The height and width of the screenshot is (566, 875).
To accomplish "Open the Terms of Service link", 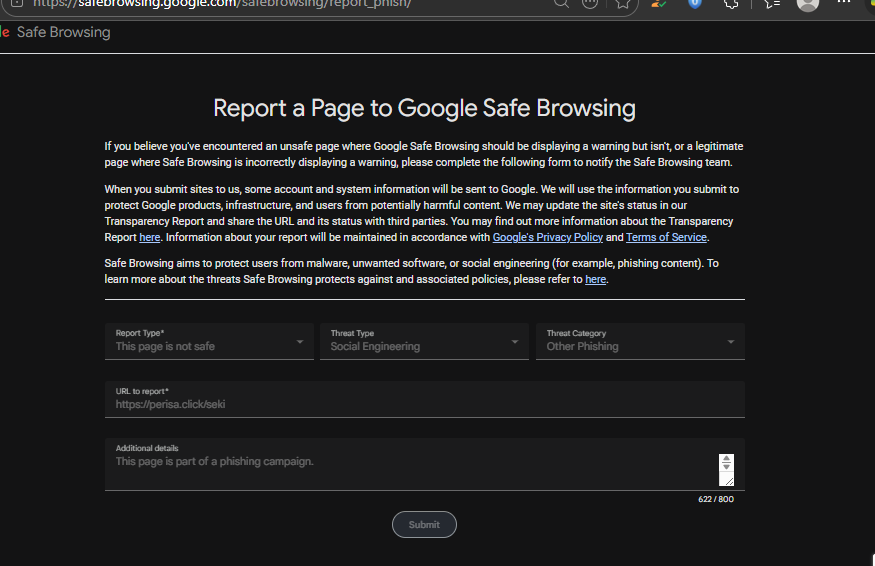I will 666,237.
